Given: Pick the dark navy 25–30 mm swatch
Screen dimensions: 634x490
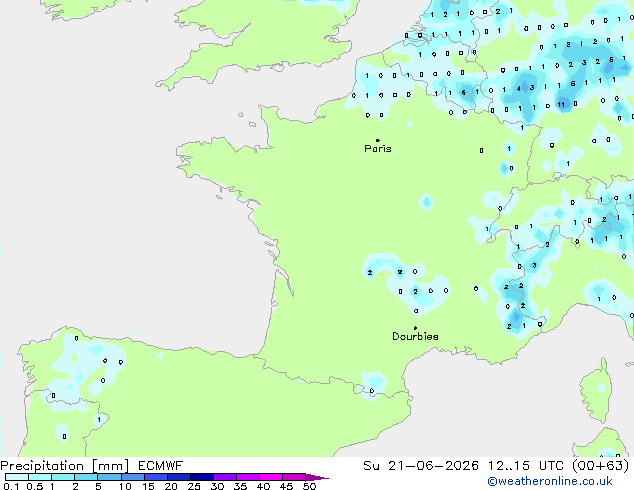Looking at the screenshot, I should [201, 477].
